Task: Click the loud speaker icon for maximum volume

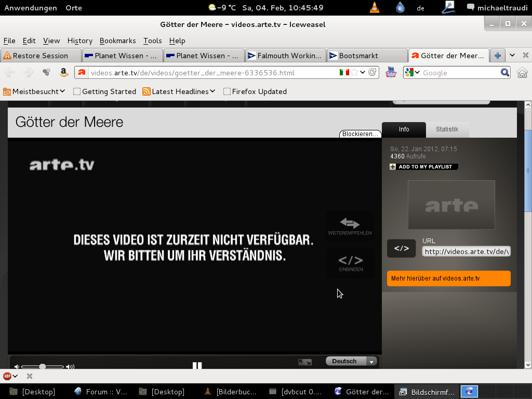Action: click(x=70, y=366)
